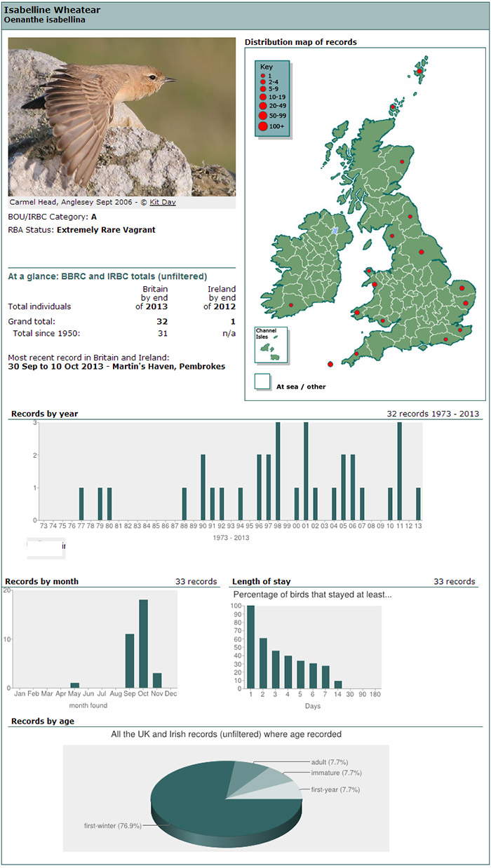Select the Isles of Scilly record dot
Viewport: 491px width, 868px height.
click(330, 364)
